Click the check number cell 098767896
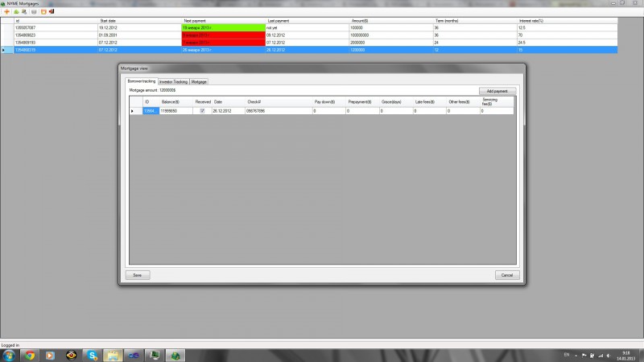644x362 pixels. coord(279,111)
